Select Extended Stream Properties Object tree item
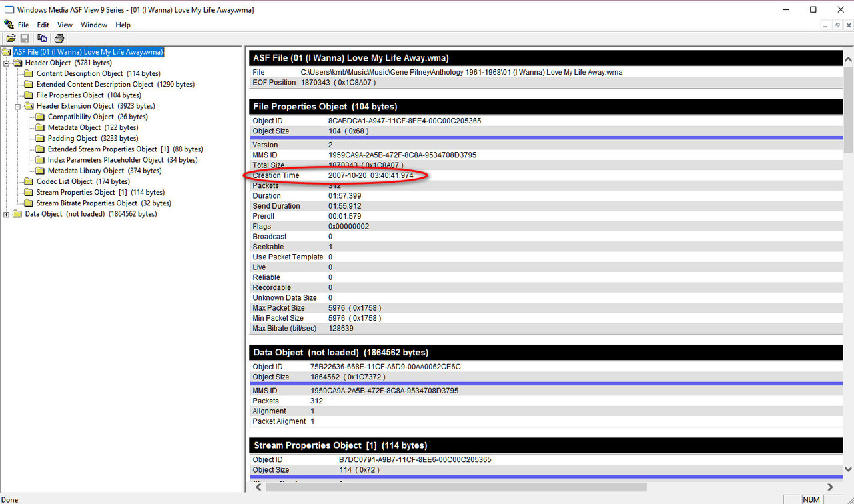 pos(125,149)
